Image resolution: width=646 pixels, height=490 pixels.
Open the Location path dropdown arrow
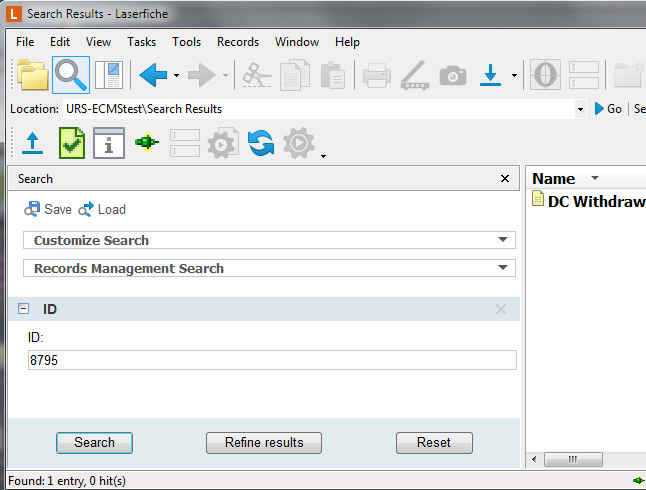(x=580, y=109)
